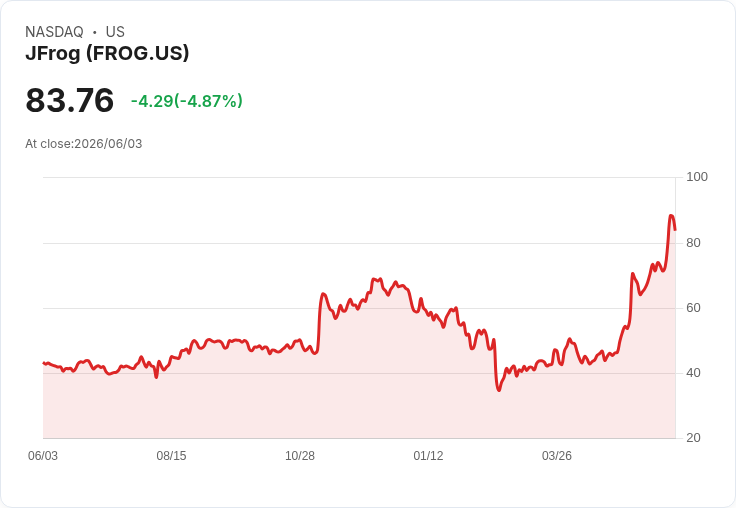Click the 03/26 x-axis date label

click(x=557, y=456)
